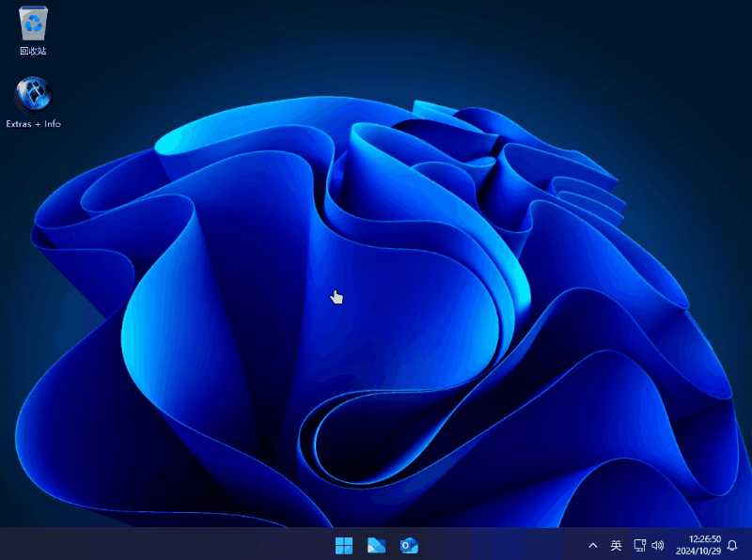Click the speaker volume icon
Screen dimensions: 752x560
pos(658,545)
